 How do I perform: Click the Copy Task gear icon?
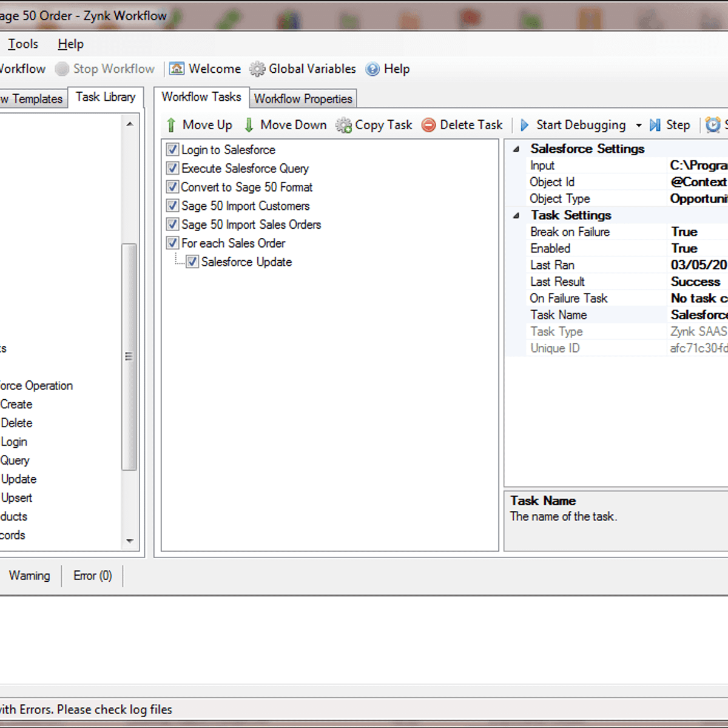[x=344, y=125]
